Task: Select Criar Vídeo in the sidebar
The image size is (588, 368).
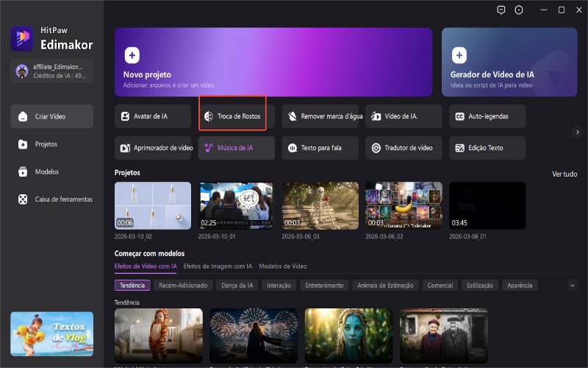Action: (51, 116)
